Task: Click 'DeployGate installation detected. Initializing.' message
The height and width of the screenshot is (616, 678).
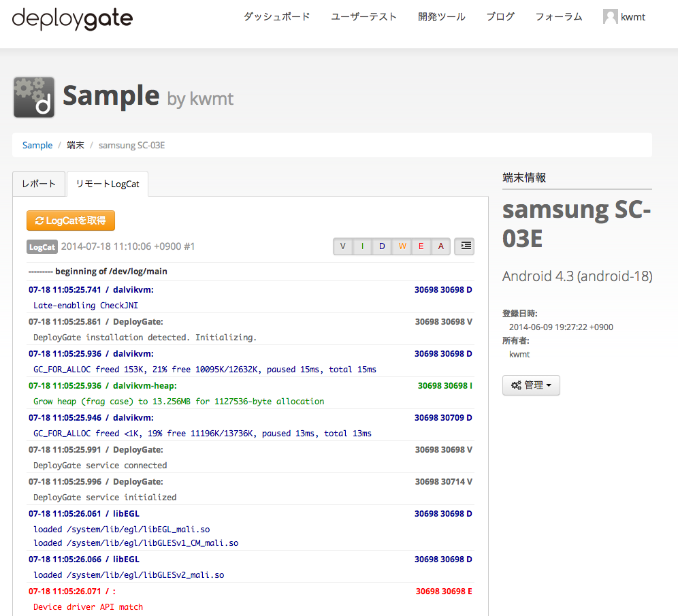Action: [x=145, y=337]
